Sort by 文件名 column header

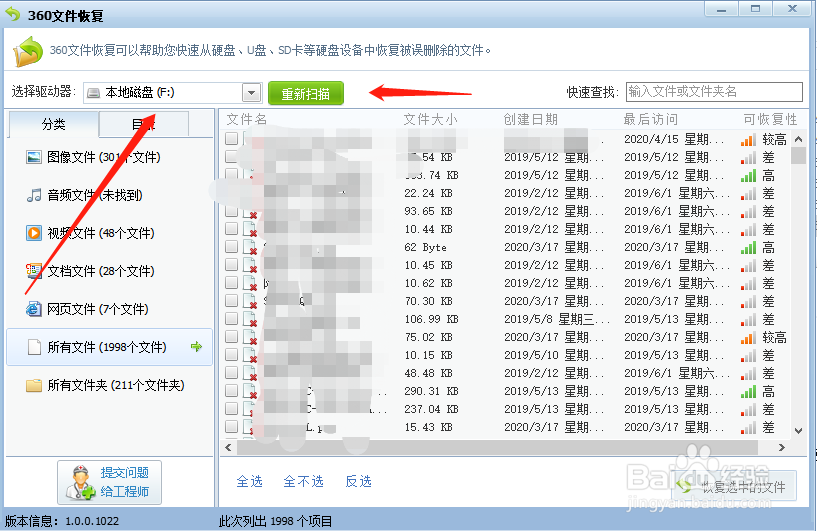click(246, 119)
